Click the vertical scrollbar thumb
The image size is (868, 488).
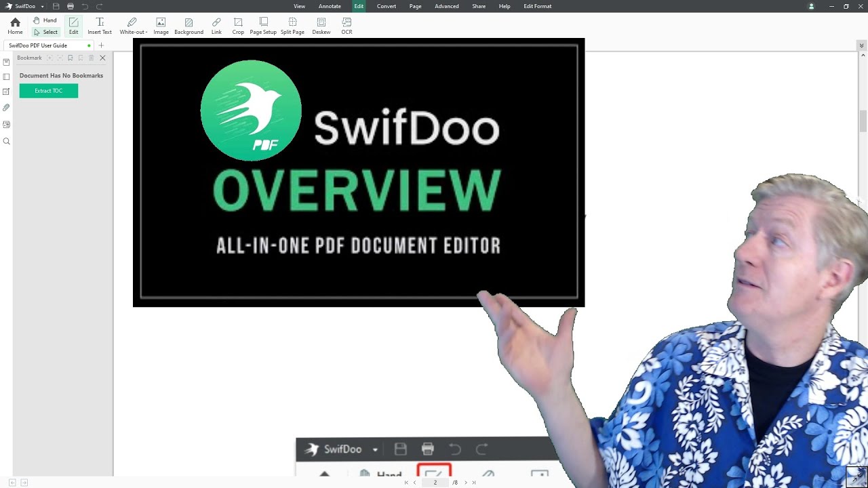point(863,121)
